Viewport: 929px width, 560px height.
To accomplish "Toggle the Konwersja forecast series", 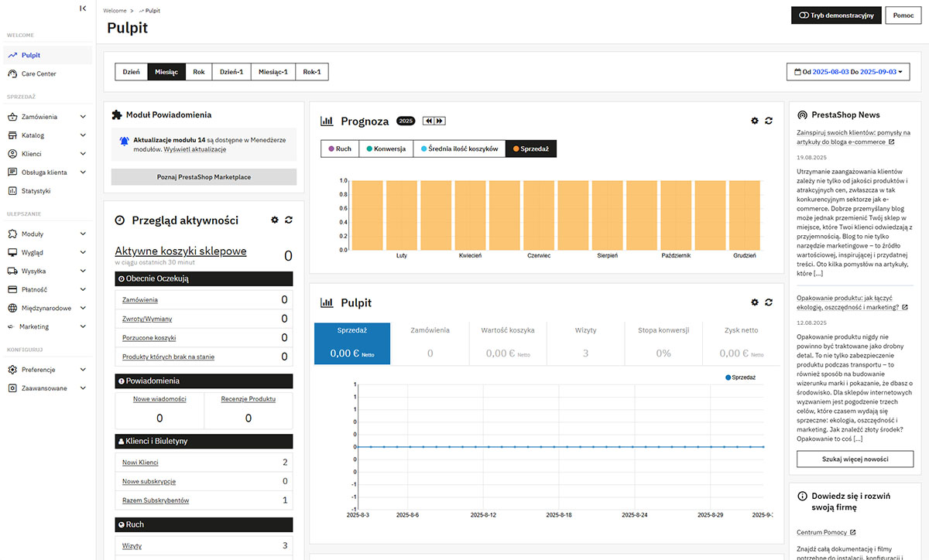I will coord(386,149).
